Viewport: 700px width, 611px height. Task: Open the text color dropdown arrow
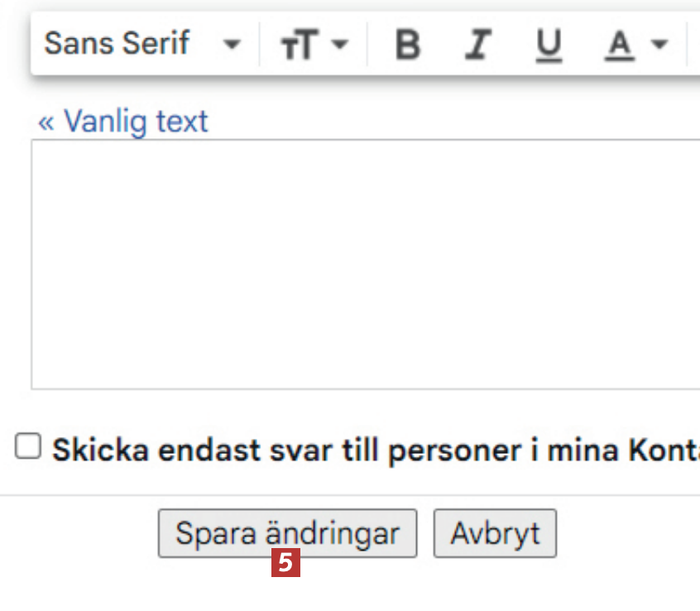point(659,44)
